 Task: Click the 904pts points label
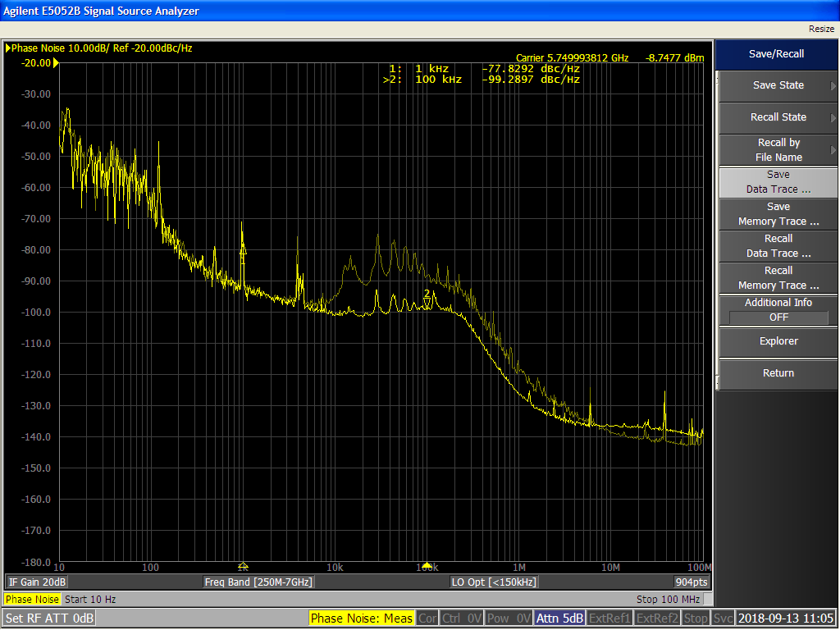coord(692,582)
